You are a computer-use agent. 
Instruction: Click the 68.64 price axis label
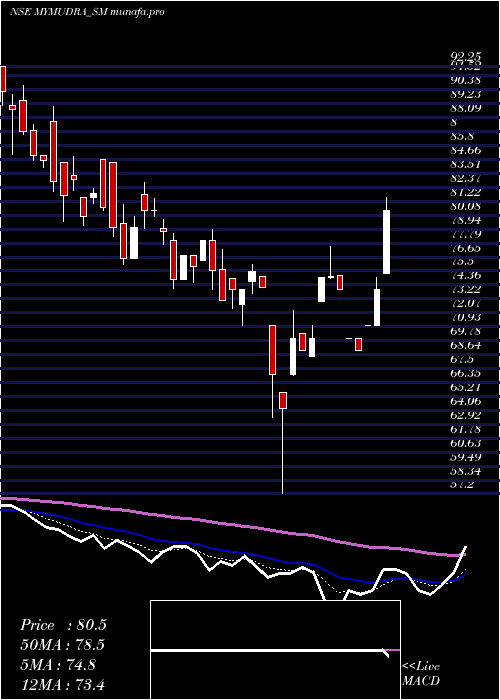(x=465, y=346)
